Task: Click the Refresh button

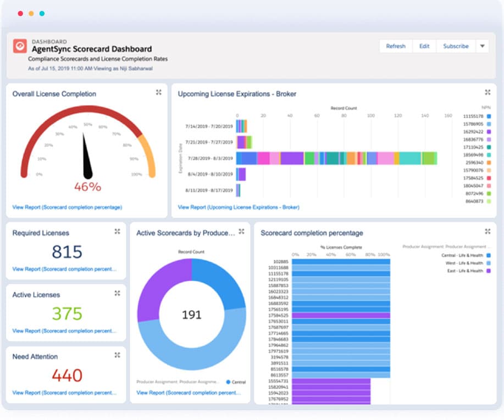Action: (396, 46)
